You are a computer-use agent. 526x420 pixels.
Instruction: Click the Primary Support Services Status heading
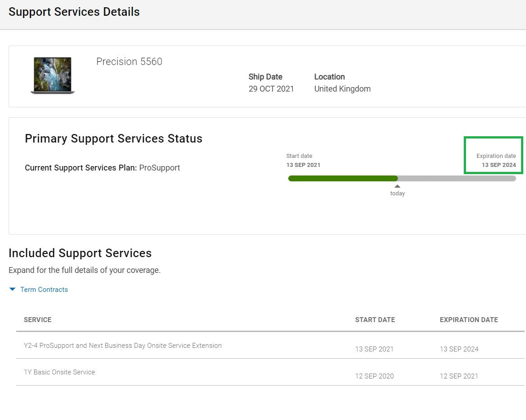114,138
